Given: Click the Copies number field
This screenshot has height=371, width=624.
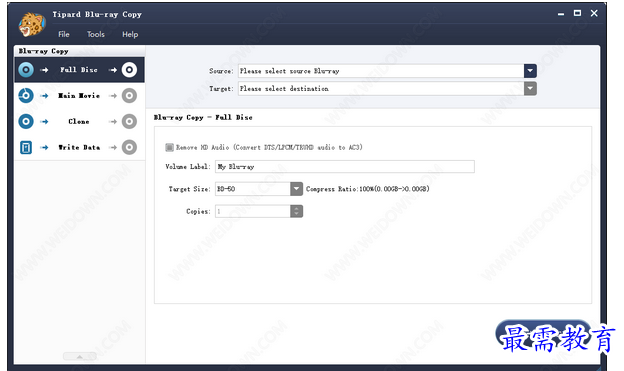Looking at the screenshot, I should (x=253, y=211).
